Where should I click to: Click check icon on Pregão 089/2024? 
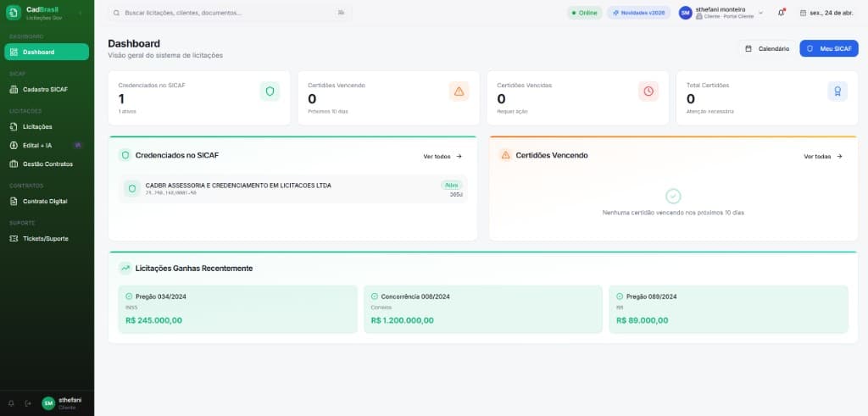pyautogui.click(x=620, y=297)
